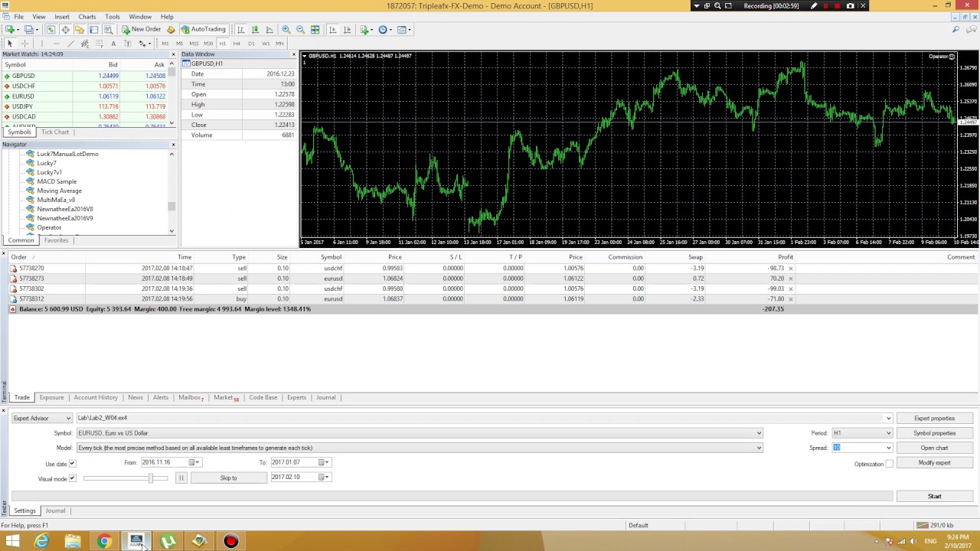Close order 57738270 with its x icon
Screen dimensions: 980x551
pyautogui.click(x=791, y=269)
